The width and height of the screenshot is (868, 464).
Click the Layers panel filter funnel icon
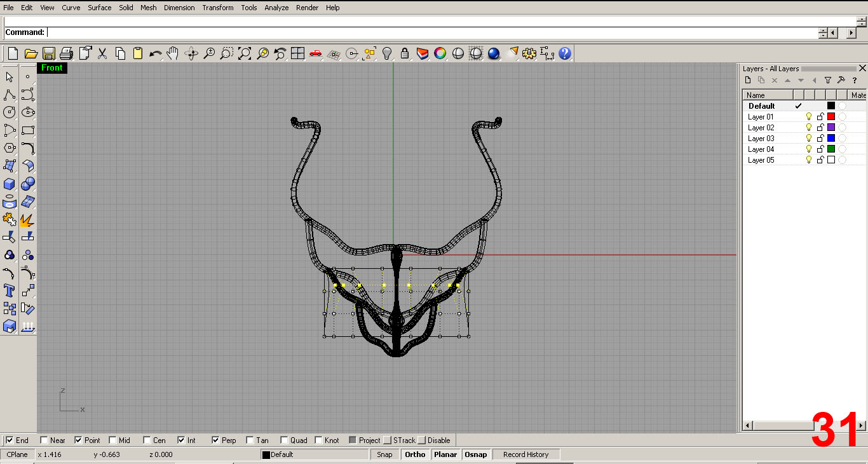click(827, 80)
